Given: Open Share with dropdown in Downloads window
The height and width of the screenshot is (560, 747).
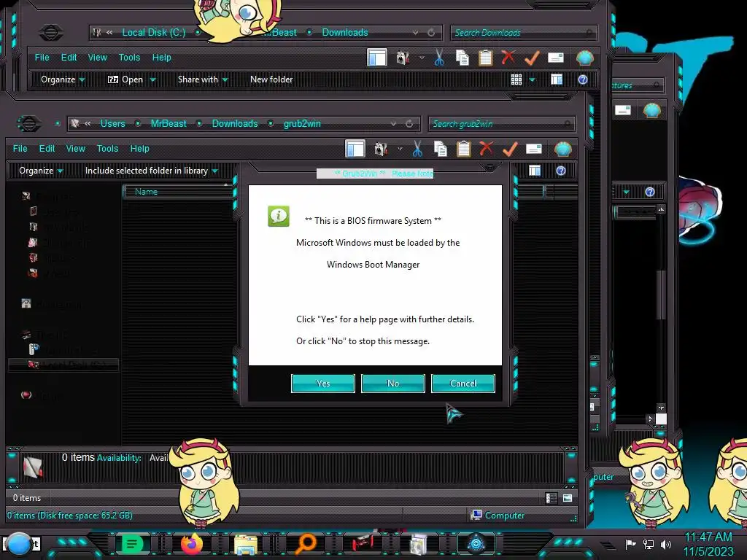Looking at the screenshot, I should (203, 79).
